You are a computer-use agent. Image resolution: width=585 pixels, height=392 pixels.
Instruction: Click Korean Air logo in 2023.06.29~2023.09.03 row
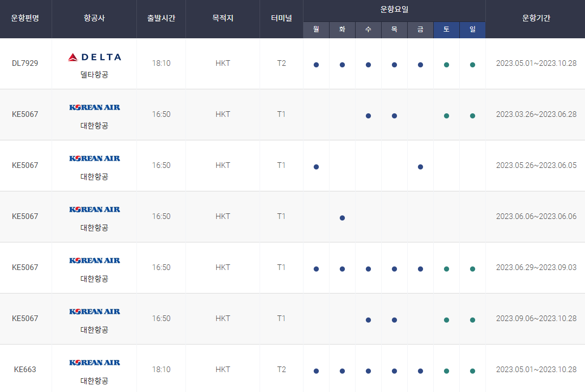(x=95, y=260)
